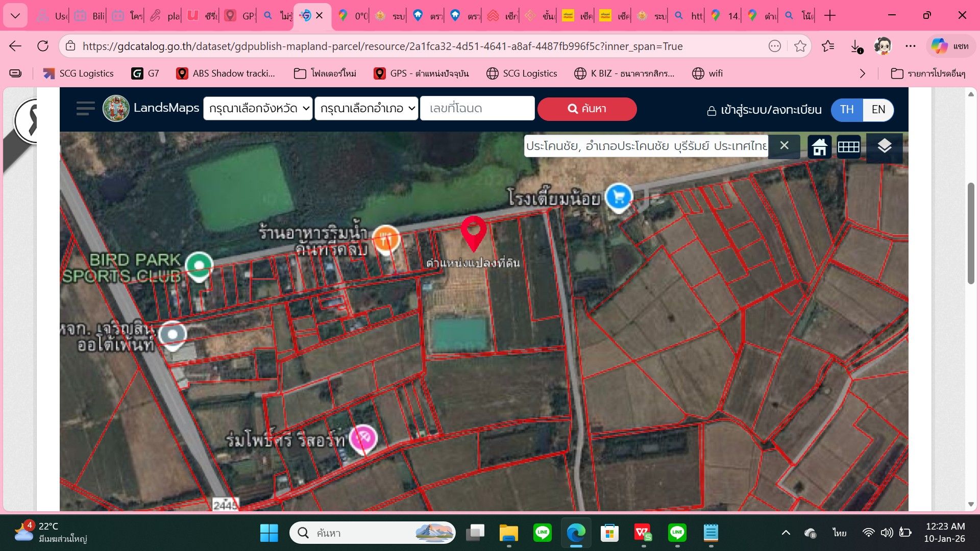Open the district selection dropdown
Screen dimensions: 980x551
[366, 109]
